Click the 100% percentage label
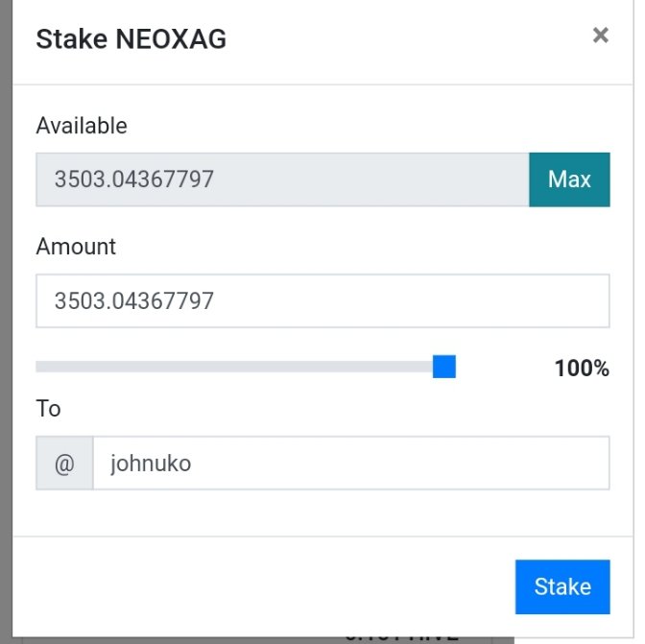Screen dimensions: 645x644 (x=582, y=368)
